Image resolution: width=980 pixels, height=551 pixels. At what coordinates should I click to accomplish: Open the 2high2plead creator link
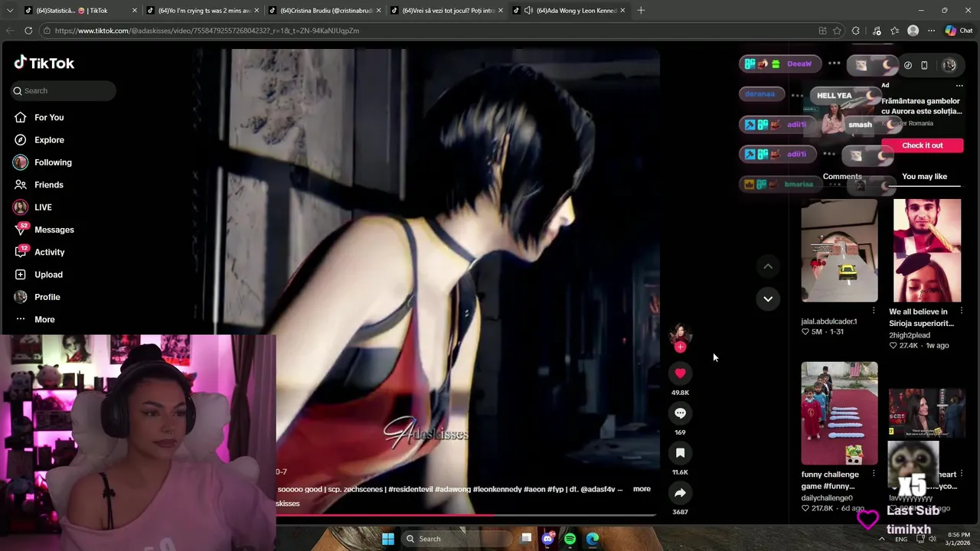coord(910,335)
